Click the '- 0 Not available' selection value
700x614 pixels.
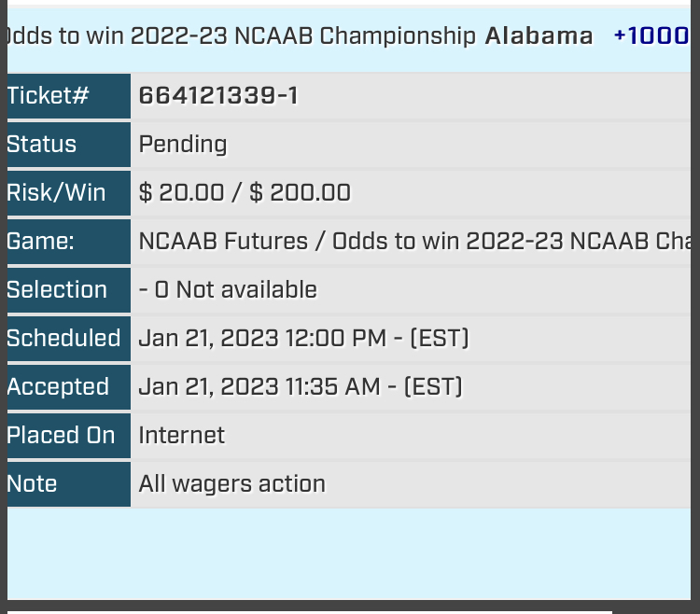(228, 290)
